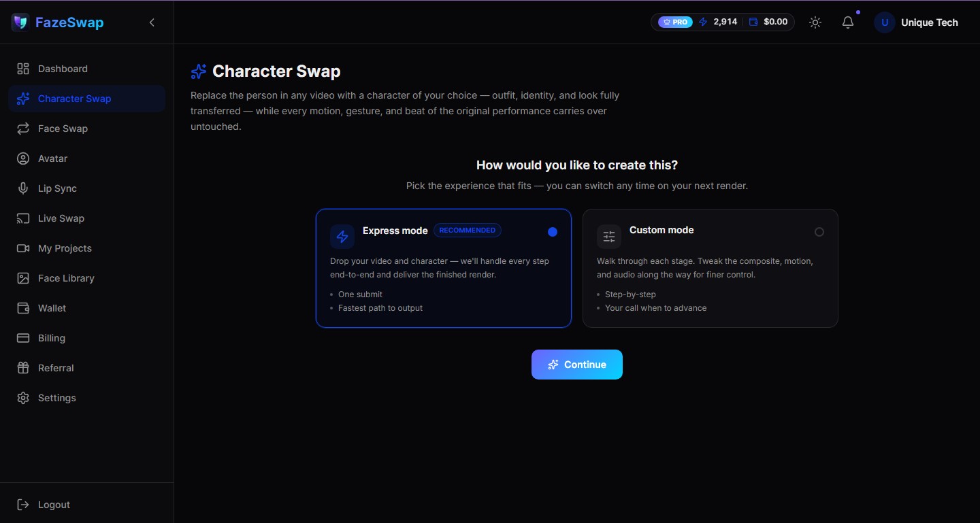Click the Face Library image icon
This screenshot has height=523, width=980.
tap(23, 278)
